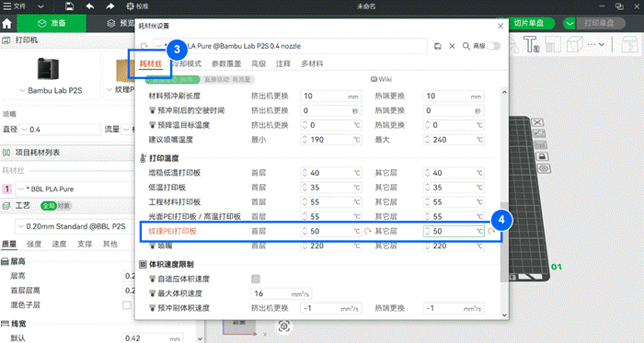Toggle the 自适应体积速度 checkbox
Screen dimensions: 644x343
point(256,279)
